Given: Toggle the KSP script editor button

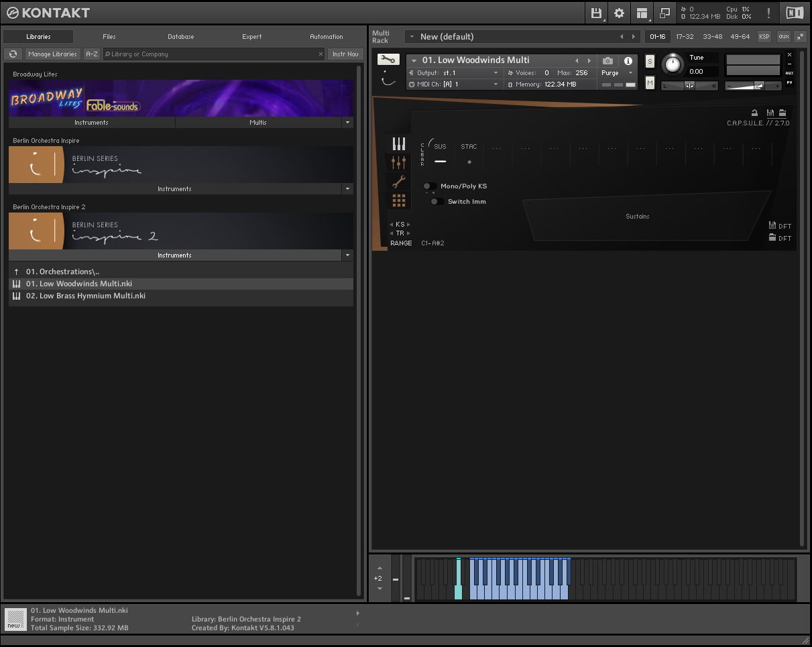Looking at the screenshot, I should pos(764,37).
